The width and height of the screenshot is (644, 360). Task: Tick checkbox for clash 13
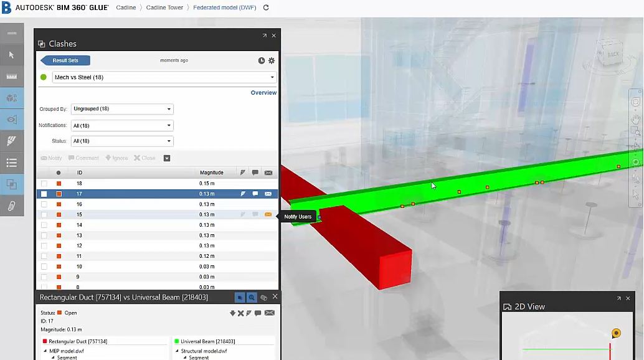(x=44, y=235)
